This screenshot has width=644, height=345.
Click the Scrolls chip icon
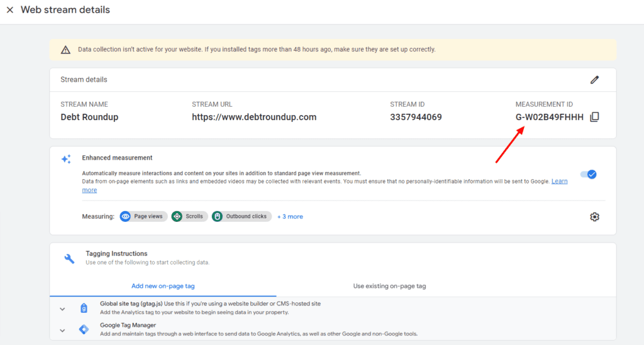click(177, 216)
